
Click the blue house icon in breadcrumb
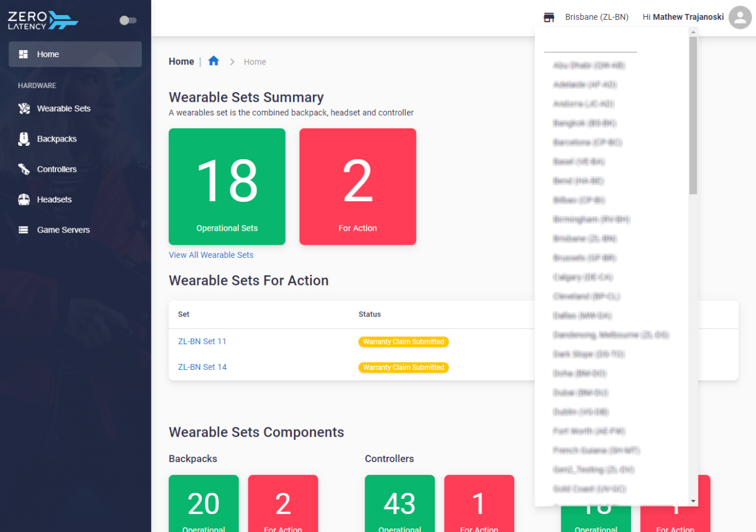point(213,61)
